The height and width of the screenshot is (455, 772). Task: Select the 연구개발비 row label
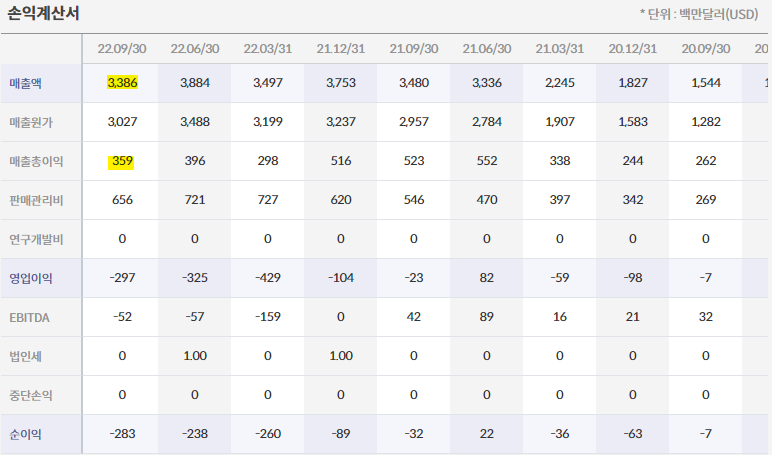[x=36, y=239]
